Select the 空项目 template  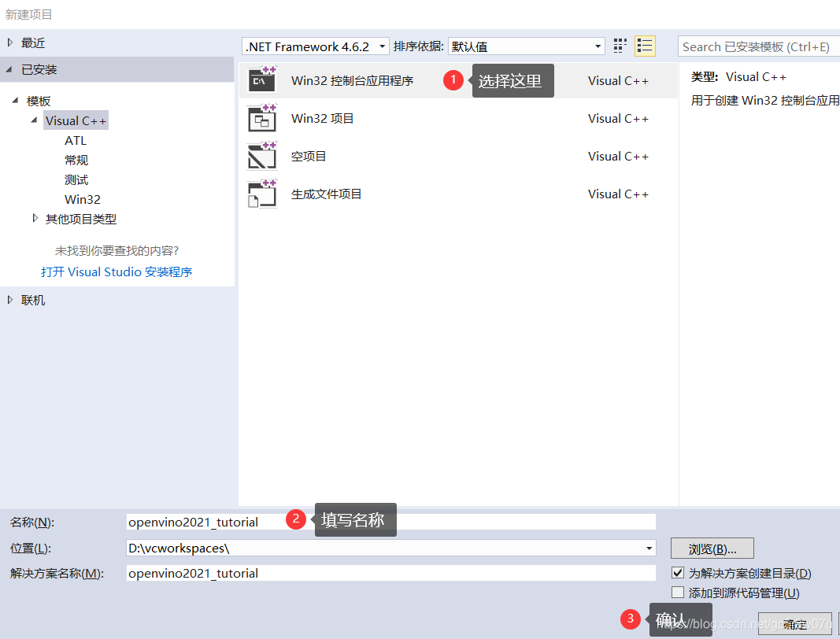[x=309, y=156]
